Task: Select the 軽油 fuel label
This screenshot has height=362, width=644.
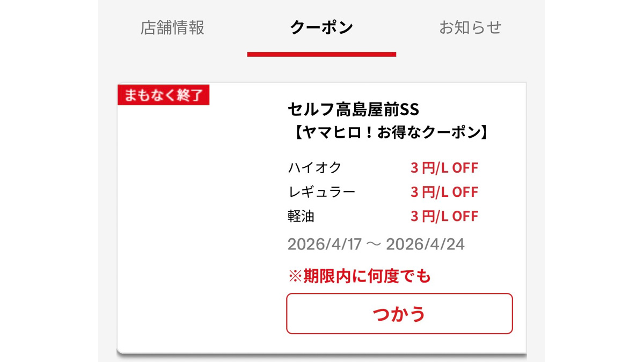Action: (x=301, y=216)
